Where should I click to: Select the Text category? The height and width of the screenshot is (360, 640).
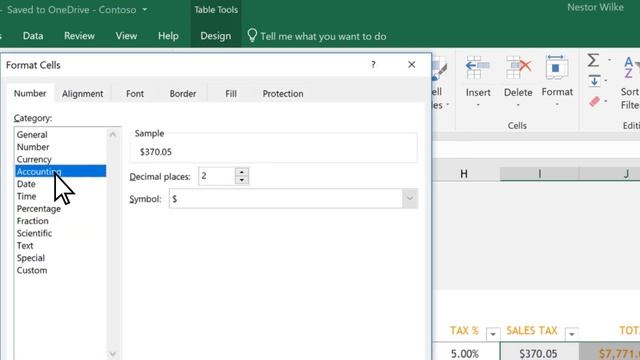tap(60, 245)
